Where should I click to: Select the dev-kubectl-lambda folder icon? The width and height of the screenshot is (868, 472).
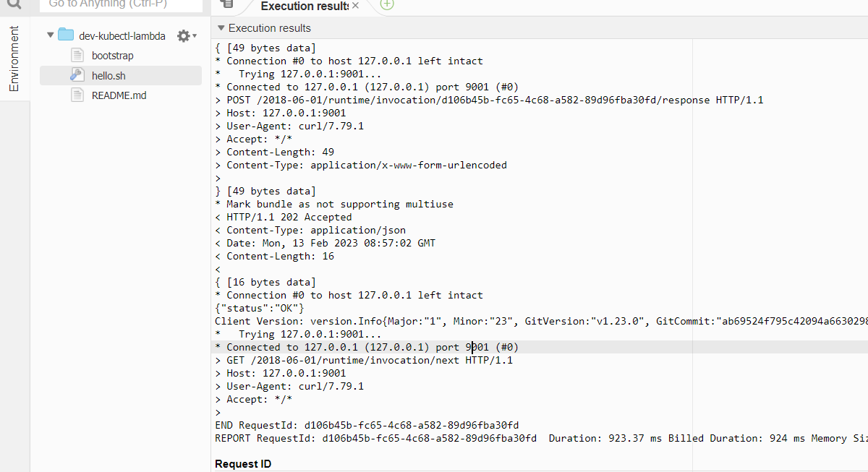coord(66,35)
